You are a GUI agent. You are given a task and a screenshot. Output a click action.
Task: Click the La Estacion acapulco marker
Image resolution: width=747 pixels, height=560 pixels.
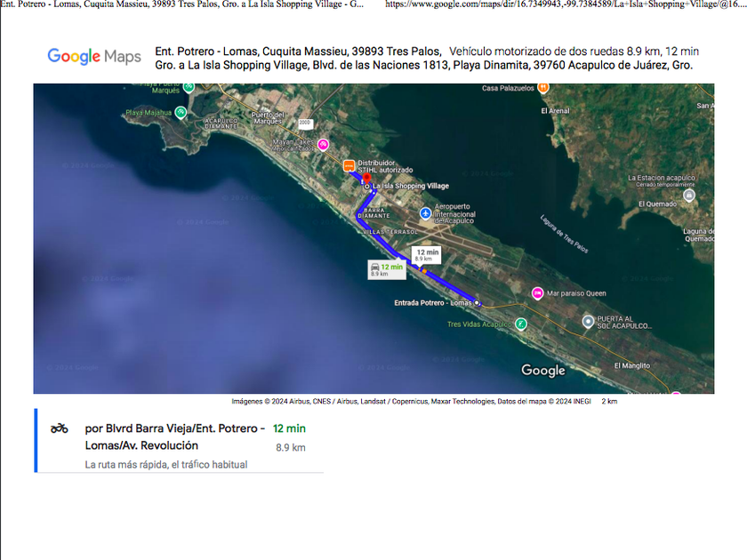pyautogui.click(x=689, y=195)
